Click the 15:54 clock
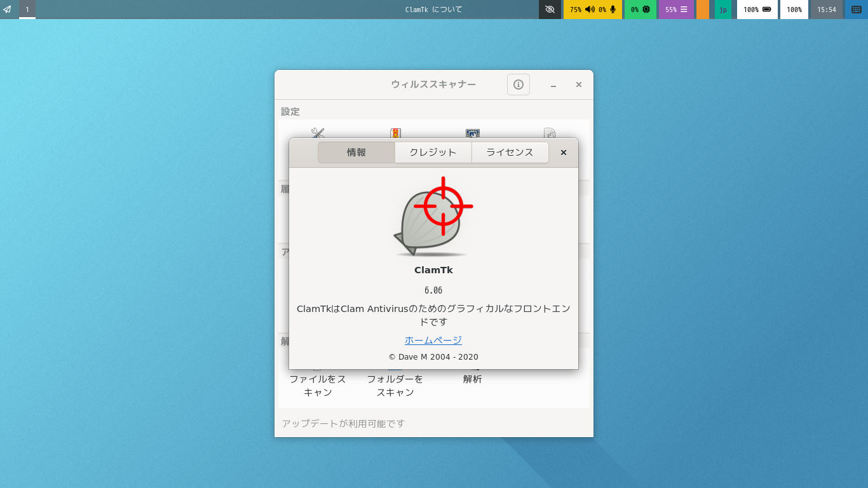The width and height of the screenshot is (868, 488). point(827,10)
